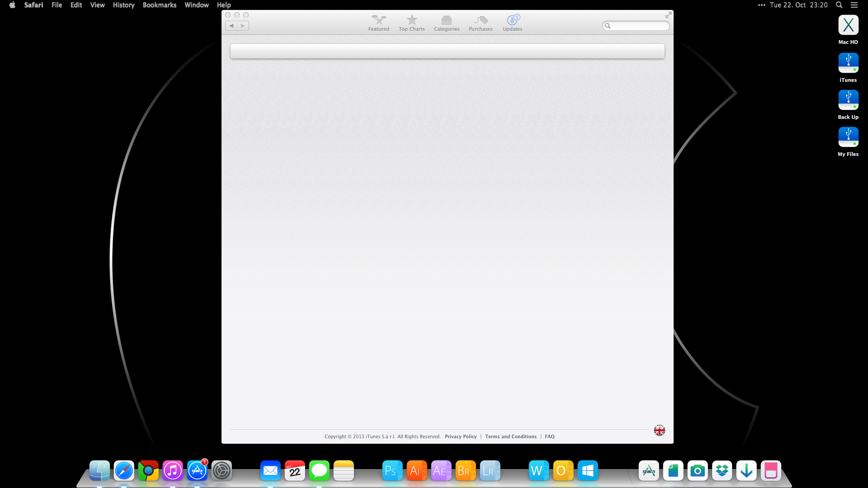The image size is (868, 488).
Task: Open the Updates section
Action: [512, 23]
